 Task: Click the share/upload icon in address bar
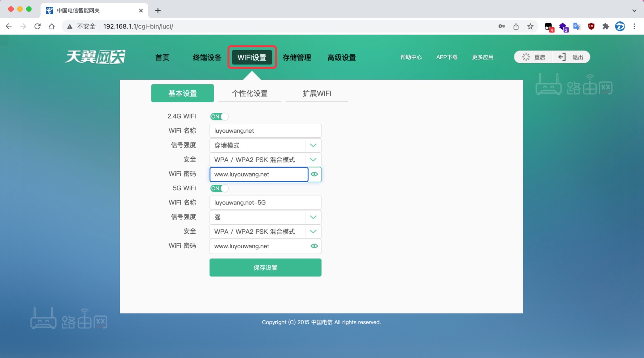(x=516, y=26)
